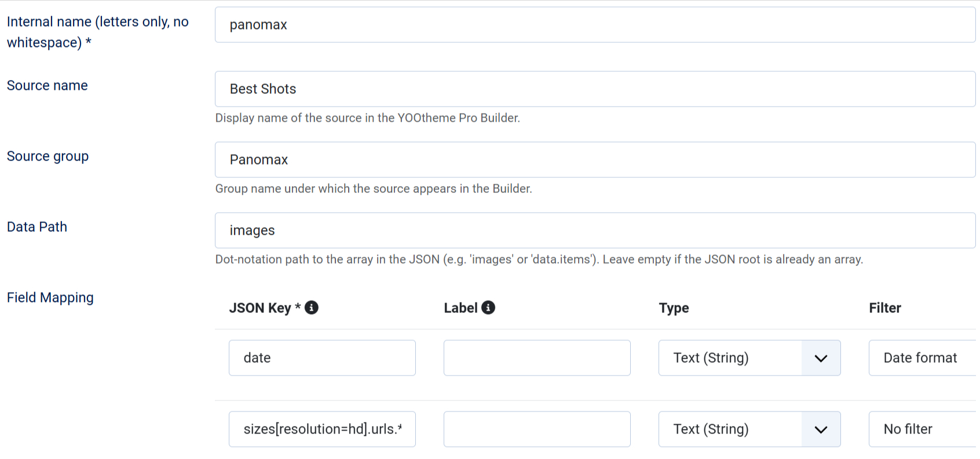Image resolution: width=980 pixels, height=459 pixels.
Task: Open the Date format filter dropdown
Action: click(921, 358)
